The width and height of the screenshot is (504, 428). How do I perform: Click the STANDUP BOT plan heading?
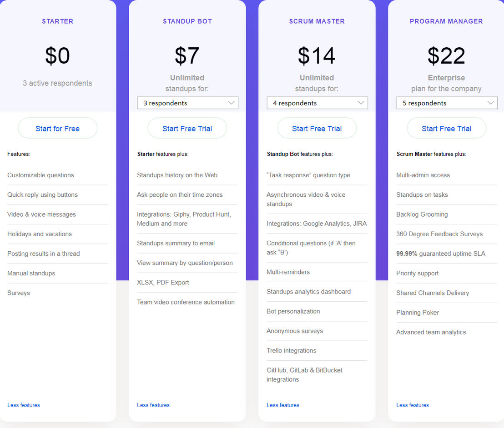187,21
